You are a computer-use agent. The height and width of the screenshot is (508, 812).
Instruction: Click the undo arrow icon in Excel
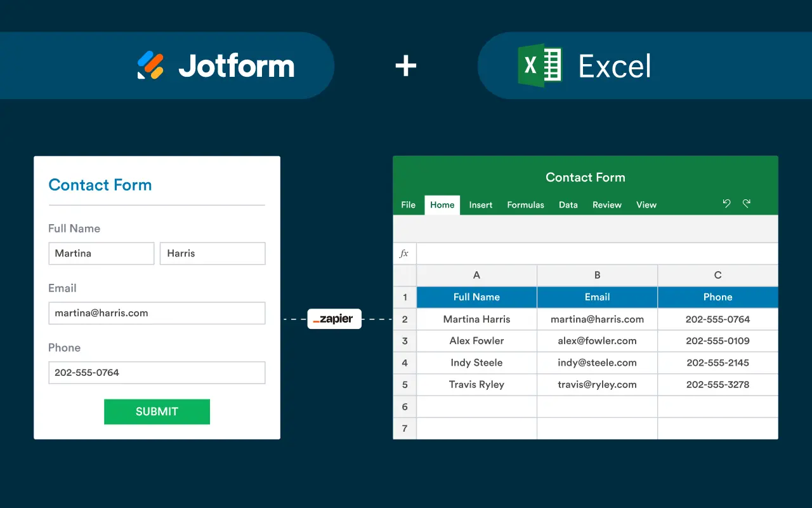tap(726, 204)
